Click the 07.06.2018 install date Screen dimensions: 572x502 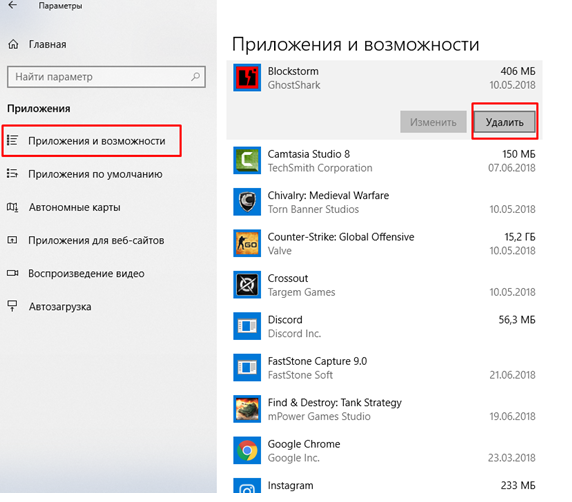tap(512, 168)
